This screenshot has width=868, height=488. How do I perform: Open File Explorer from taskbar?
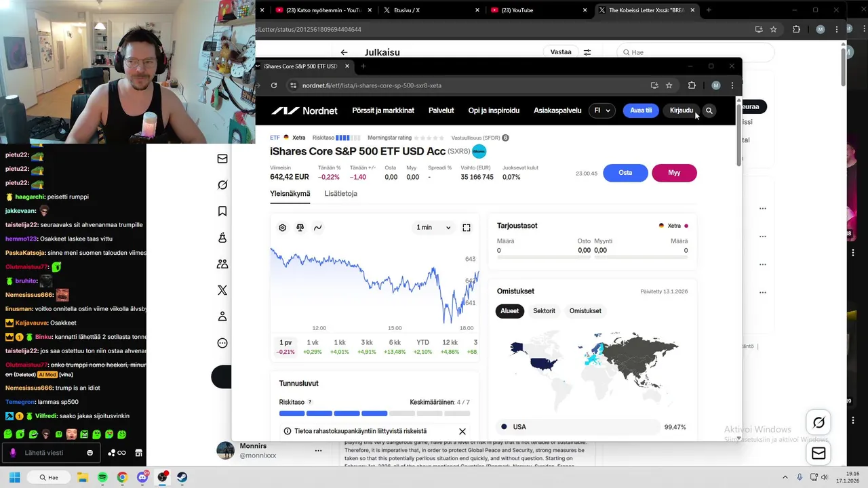tap(83, 477)
